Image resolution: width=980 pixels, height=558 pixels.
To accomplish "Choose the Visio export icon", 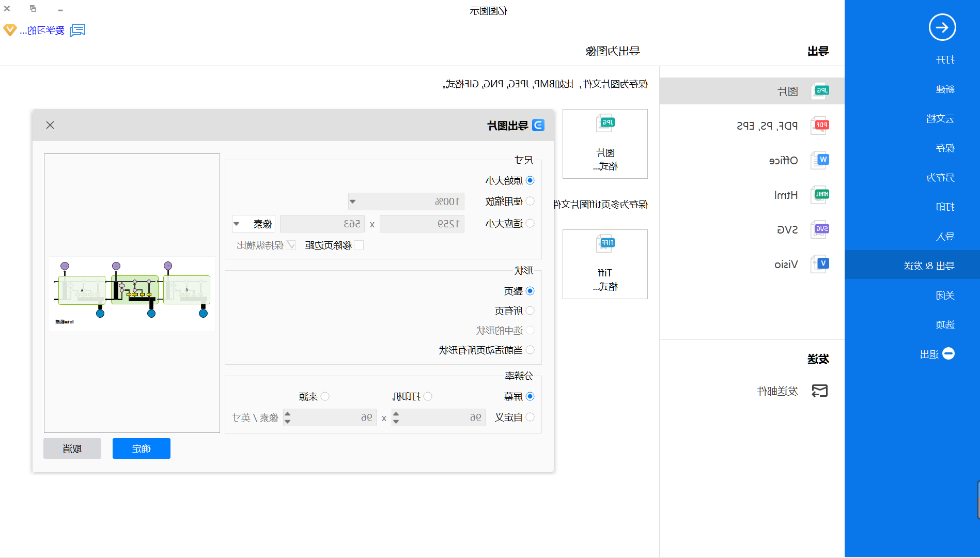I will click(x=820, y=264).
